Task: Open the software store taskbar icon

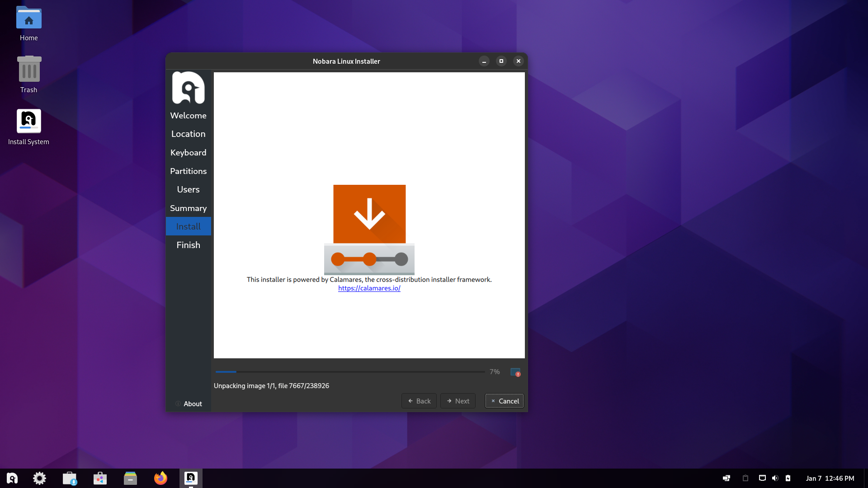Action: tap(100, 478)
